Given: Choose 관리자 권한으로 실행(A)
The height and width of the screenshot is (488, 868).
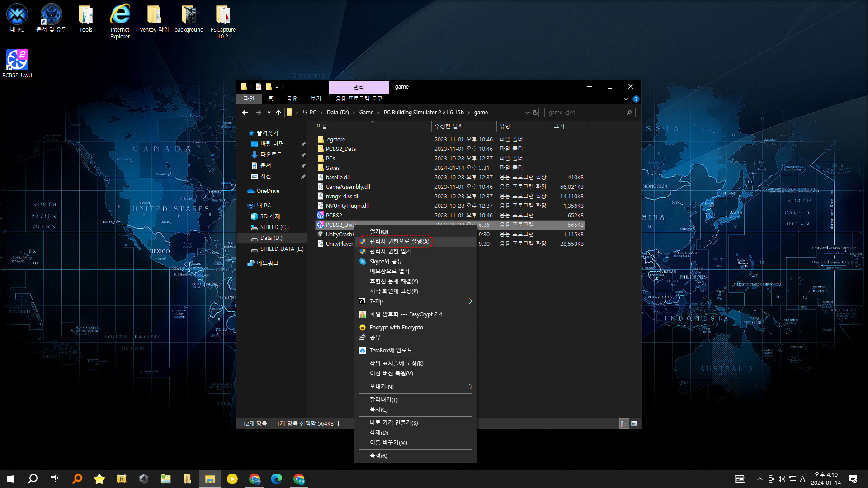Looking at the screenshot, I should (415, 242).
